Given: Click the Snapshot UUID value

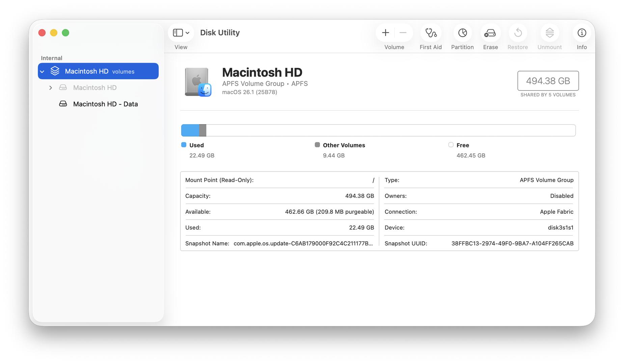Looking at the screenshot, I should coord(512,243).
